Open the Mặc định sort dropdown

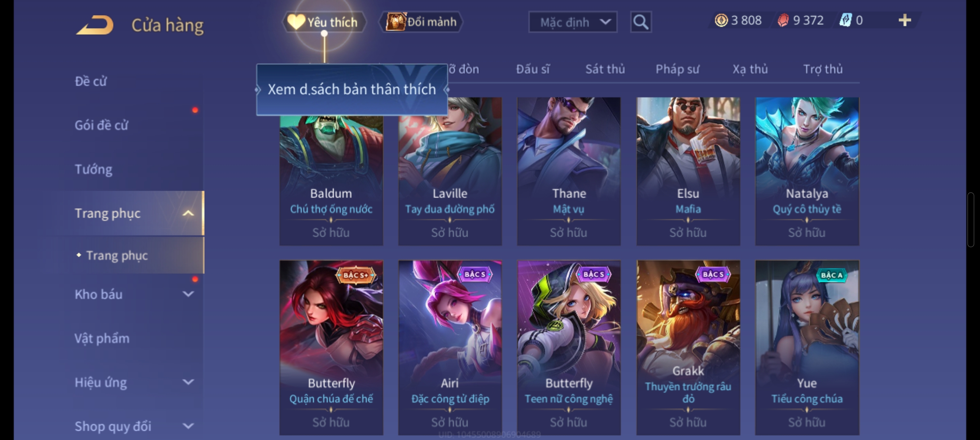coord(573,22)
